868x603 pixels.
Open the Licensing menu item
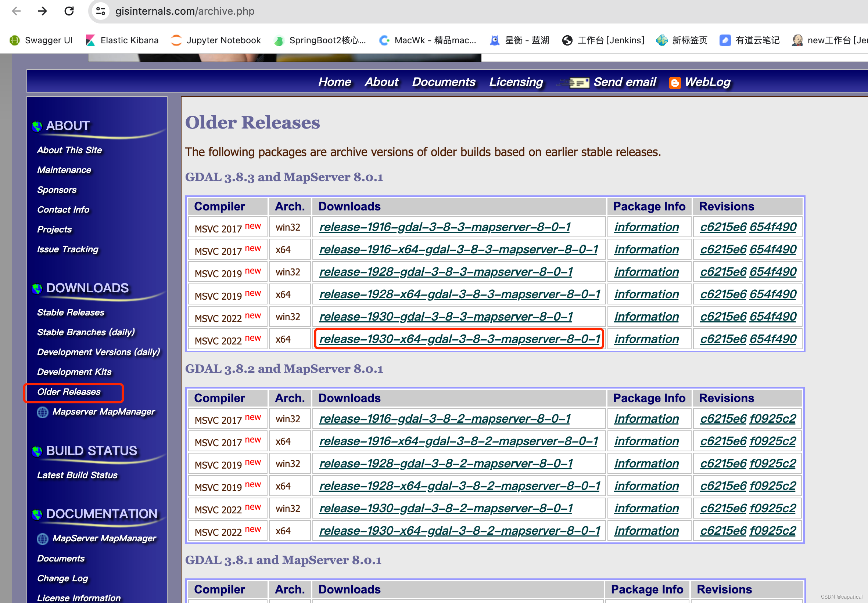point(516,82)
